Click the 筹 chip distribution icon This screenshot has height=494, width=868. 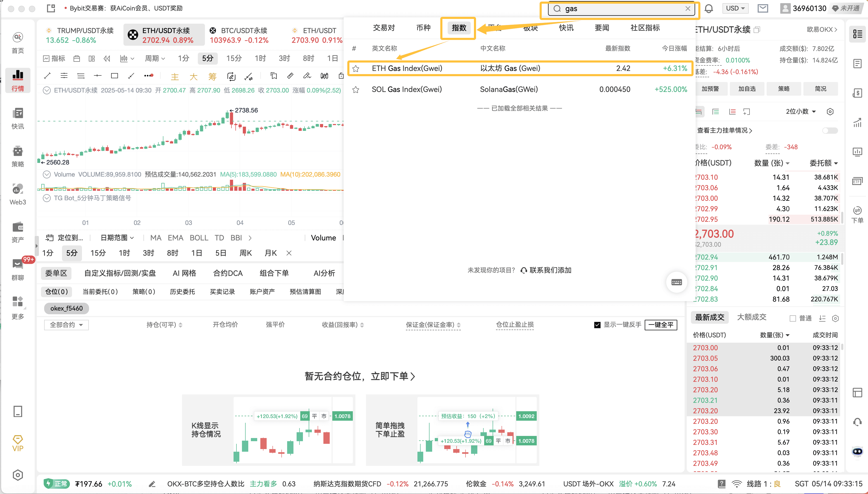[212, 77]
